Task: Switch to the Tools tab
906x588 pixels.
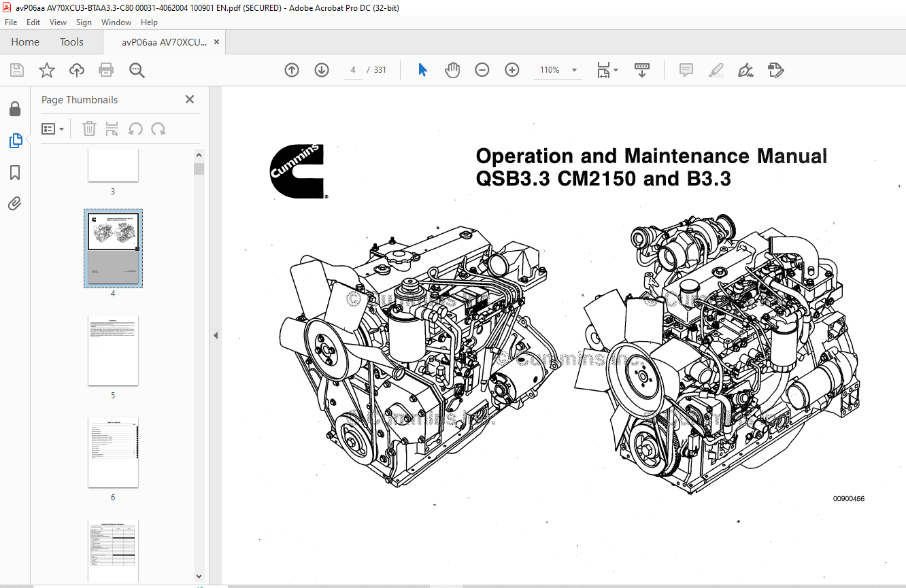Action: coord(71,42)
